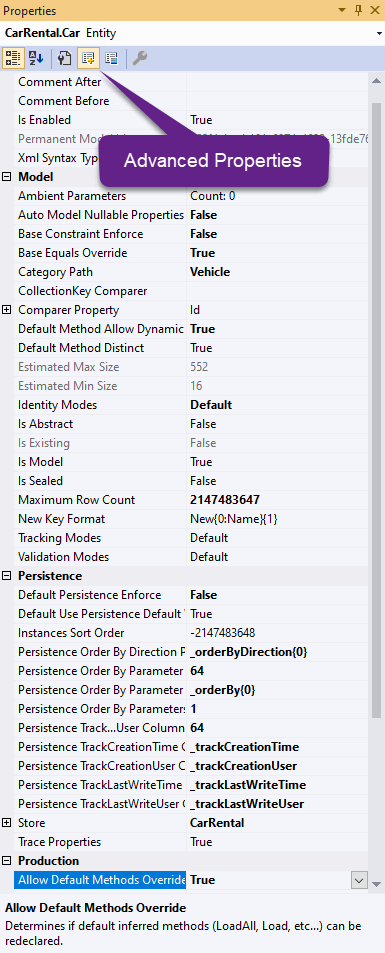
Task: Expand the Store property row
Action: [x=7, y=823]
